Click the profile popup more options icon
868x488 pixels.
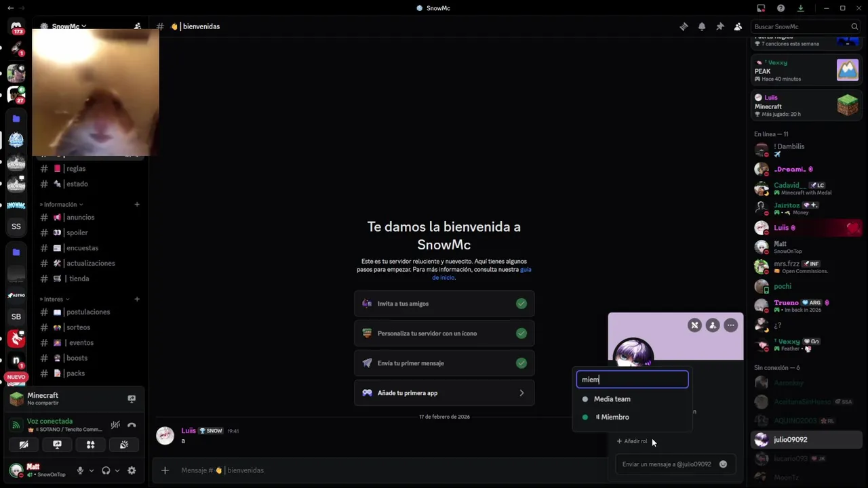[x=730, y=325]
